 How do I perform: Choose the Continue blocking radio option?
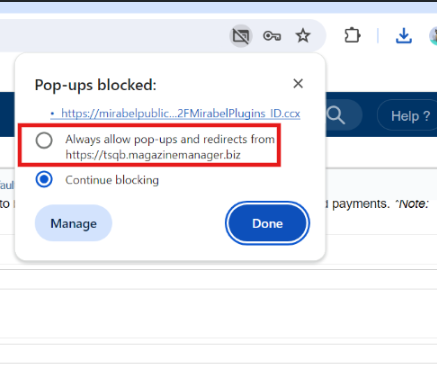coord(44,180)
